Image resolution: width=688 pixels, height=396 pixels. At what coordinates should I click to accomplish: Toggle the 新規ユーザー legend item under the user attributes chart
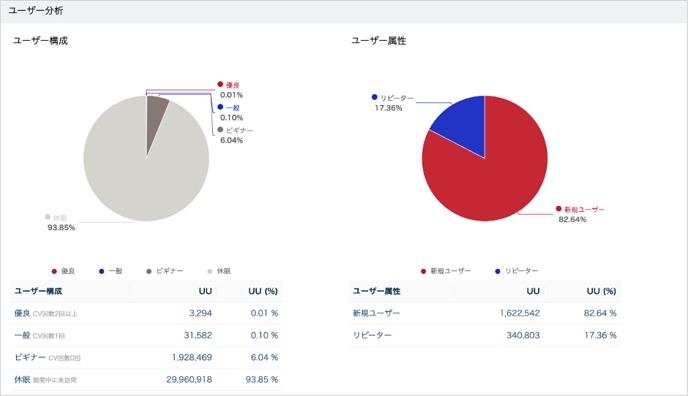[x=445, y=271]
